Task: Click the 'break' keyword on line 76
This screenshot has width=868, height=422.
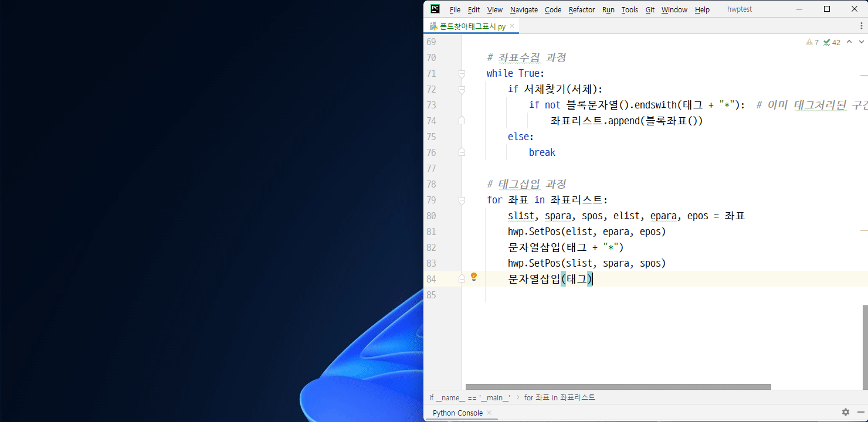Action: coord(542,152)
